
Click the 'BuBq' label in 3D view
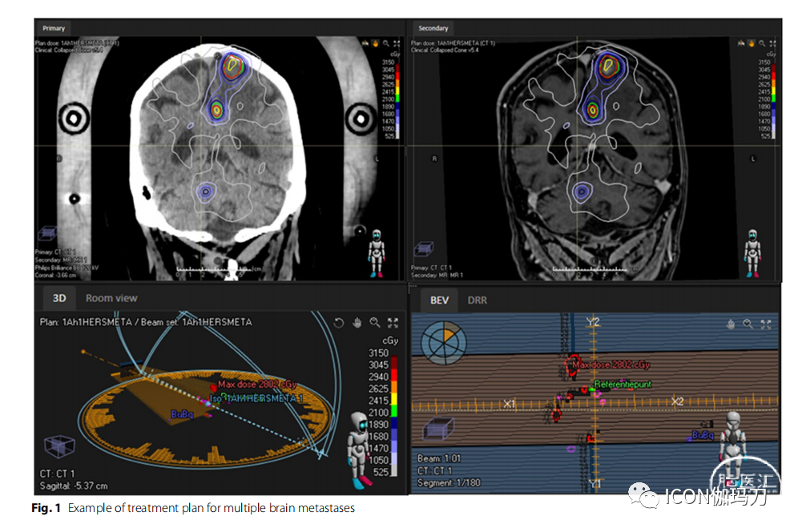pos(182,414)
